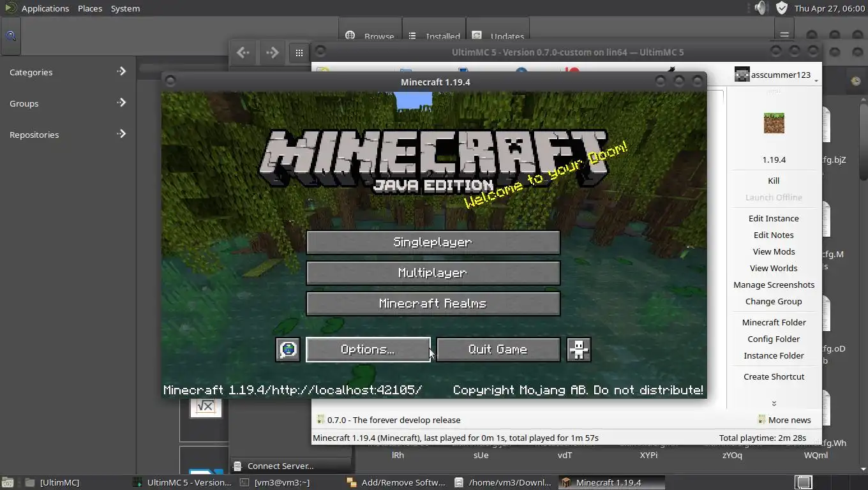Switch to Add/Remove Software taskbar item
Screen dimensions: 868x490
click(x=396, y=482)
